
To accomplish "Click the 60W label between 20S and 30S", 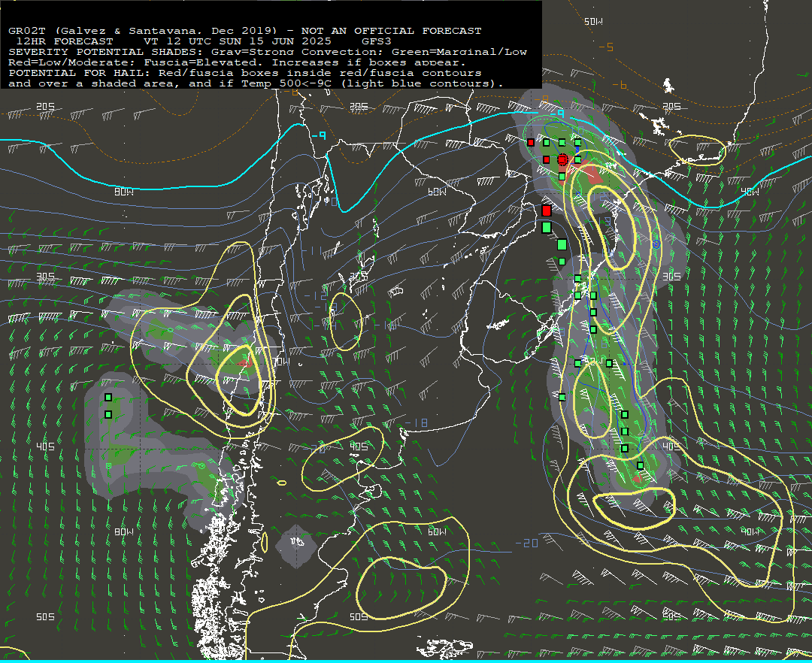I will point(437,192).
